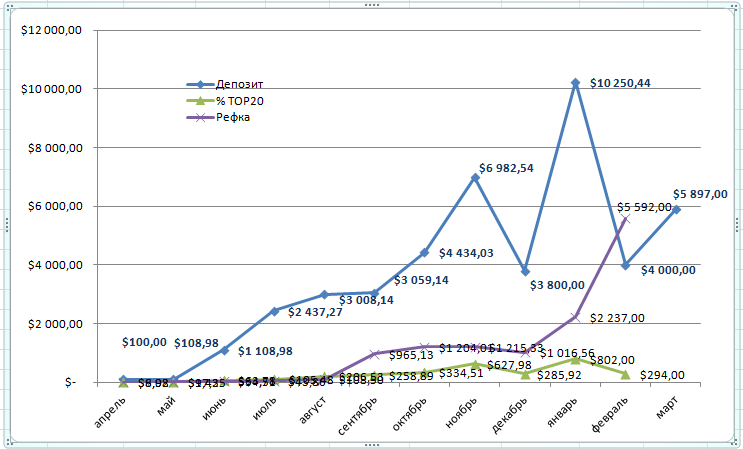Click the $2 237,00 data label
The image size is (743, 450).
tap(617, 318)
